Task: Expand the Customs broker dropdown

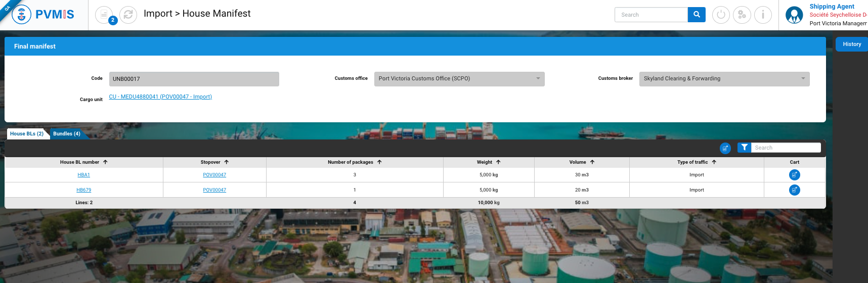Action: coord(803,79)
